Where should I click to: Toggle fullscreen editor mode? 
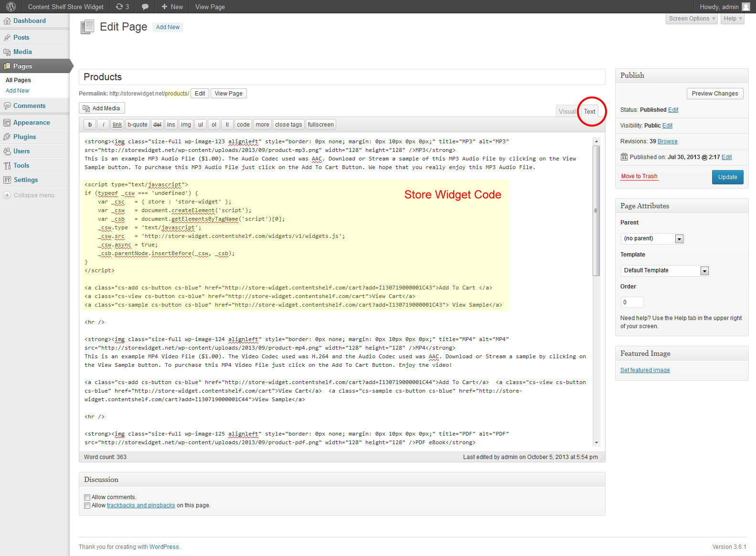tap(321, 125)
